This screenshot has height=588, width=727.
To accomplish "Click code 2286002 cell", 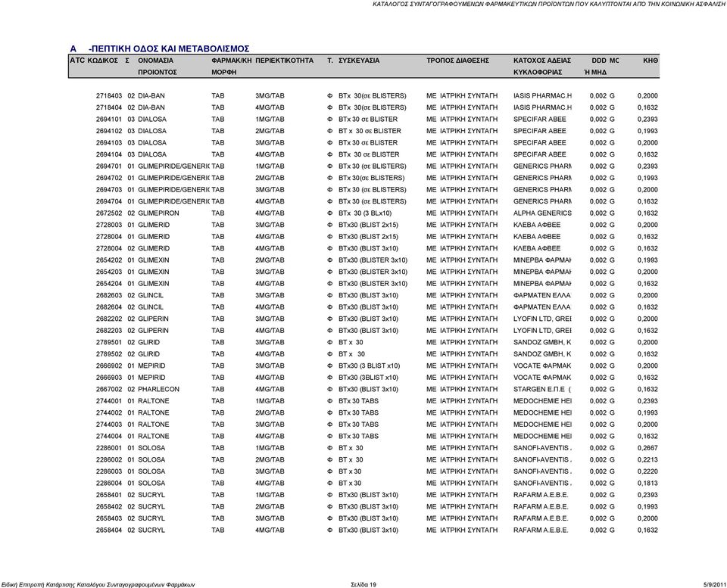I will tap(109, 459).
